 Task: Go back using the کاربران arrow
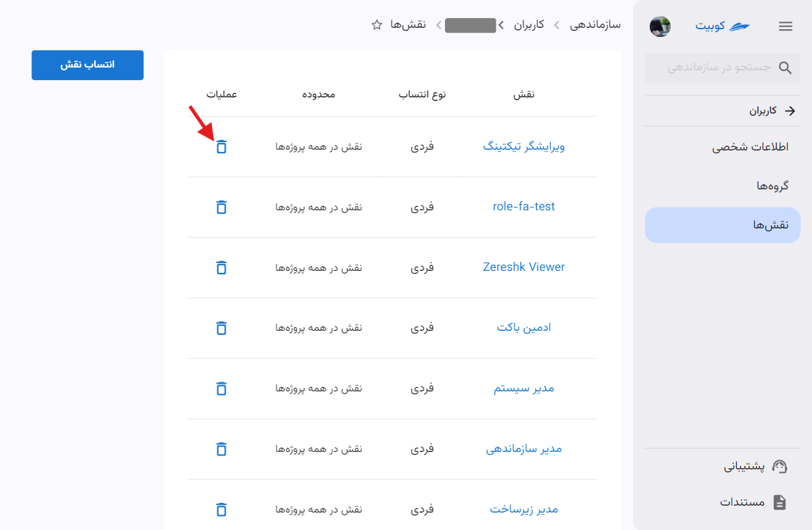pos(790,111)
